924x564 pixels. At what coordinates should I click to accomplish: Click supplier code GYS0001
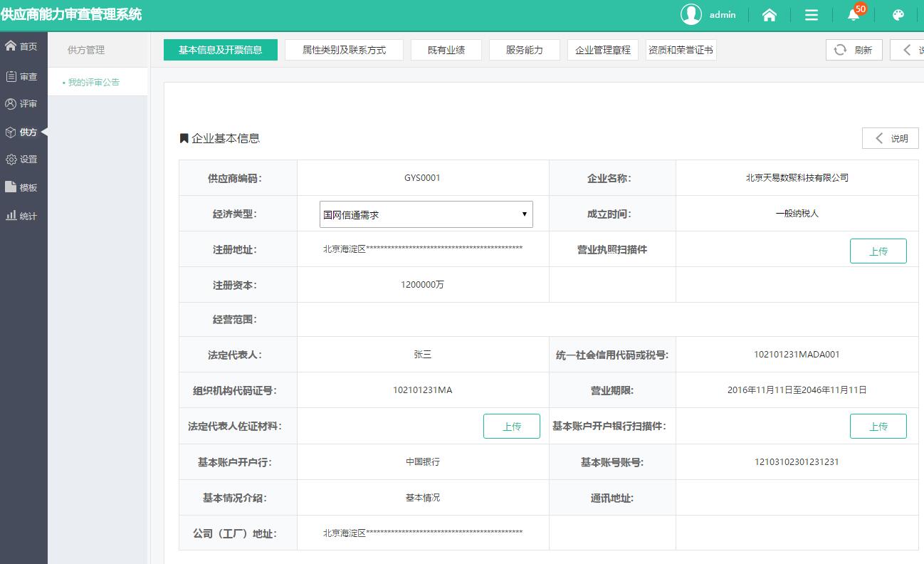click(422, 178)
